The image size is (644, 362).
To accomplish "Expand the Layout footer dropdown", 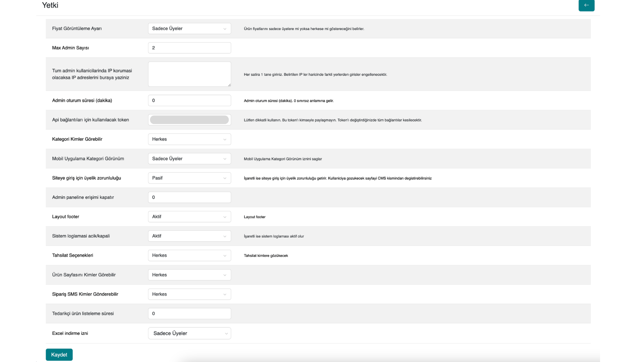I will 190,217.
